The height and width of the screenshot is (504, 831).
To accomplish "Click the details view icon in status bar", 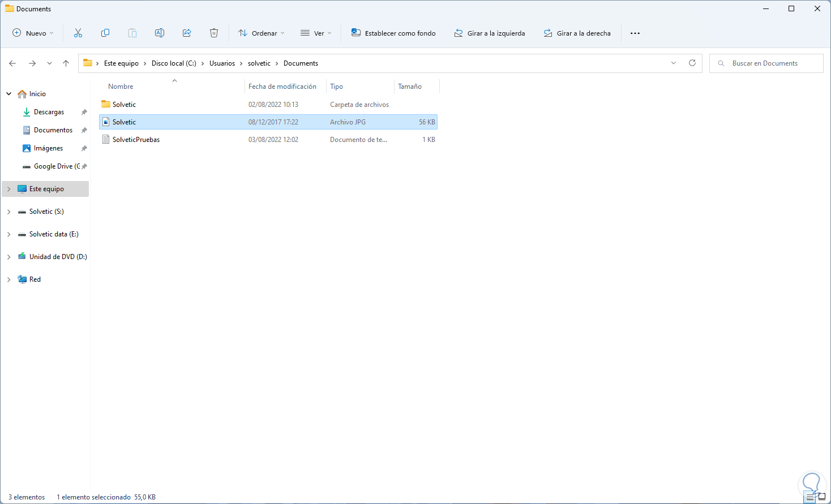I will click(810, 497).
